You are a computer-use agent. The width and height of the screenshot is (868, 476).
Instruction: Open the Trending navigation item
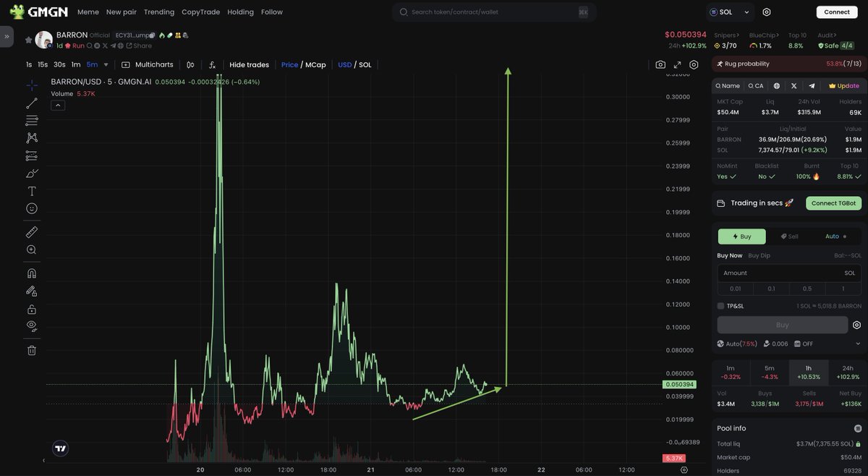pyautogui.click(x=159, y=12)
